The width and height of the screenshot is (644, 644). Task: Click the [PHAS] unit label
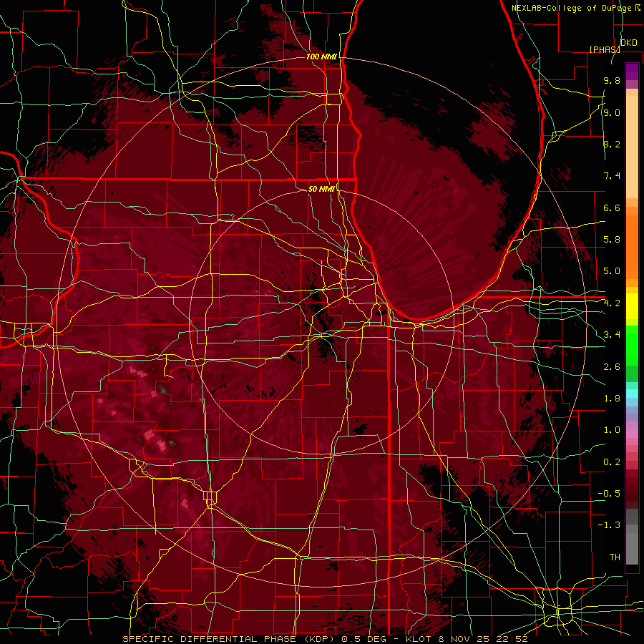click(x=605, y=49)
